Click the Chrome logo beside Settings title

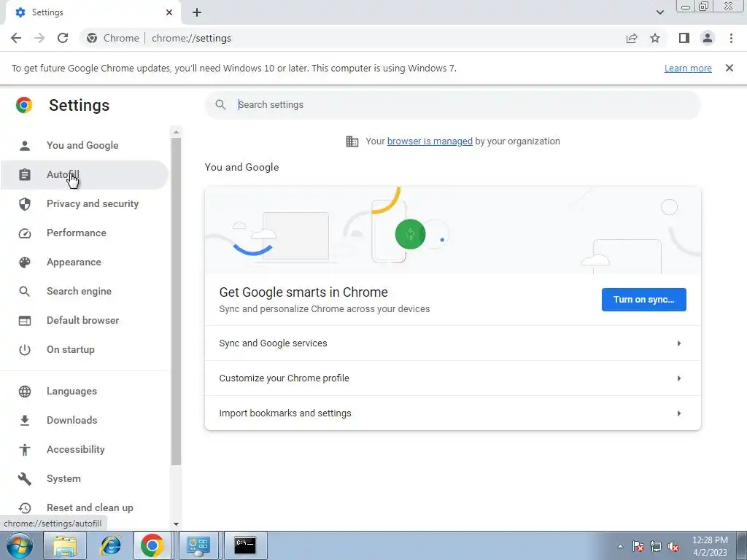[24, 105]
